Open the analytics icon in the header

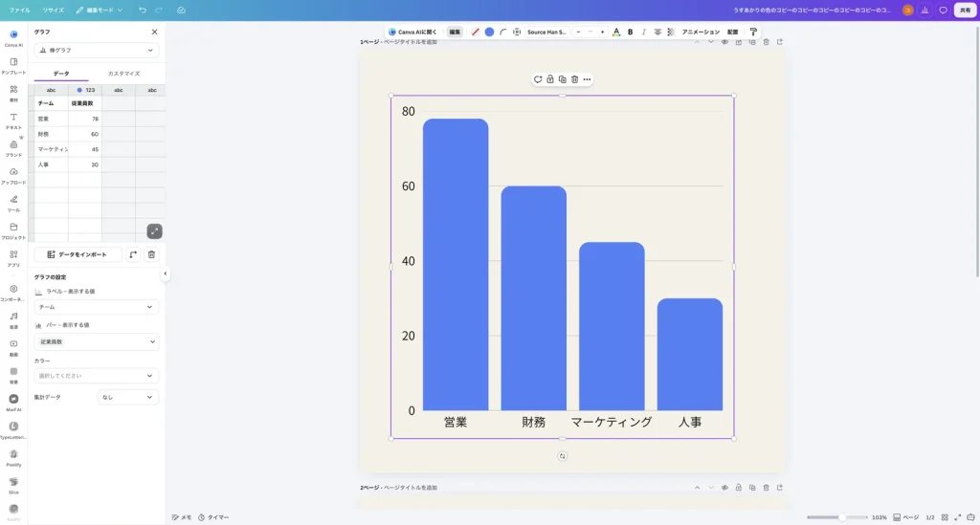click(x=925, y=10)
